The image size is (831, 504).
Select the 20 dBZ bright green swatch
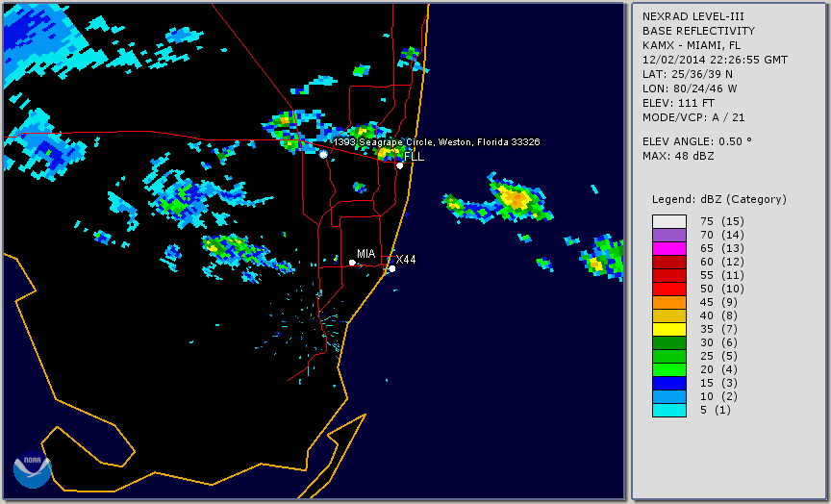(669, 370)
